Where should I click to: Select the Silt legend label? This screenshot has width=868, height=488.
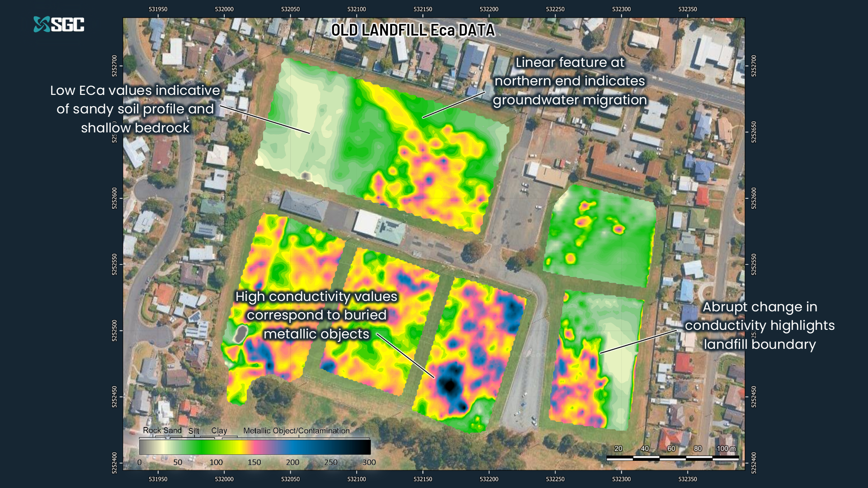[x=193, y=431]
